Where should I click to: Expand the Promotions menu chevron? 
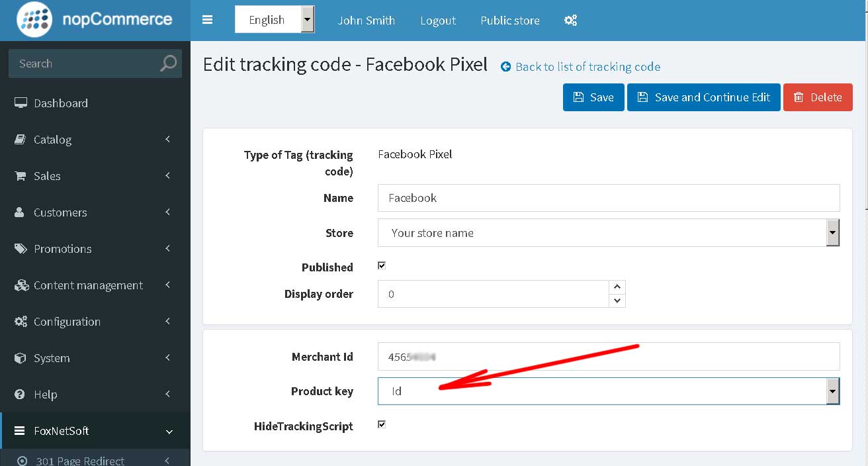pos(168,248)
